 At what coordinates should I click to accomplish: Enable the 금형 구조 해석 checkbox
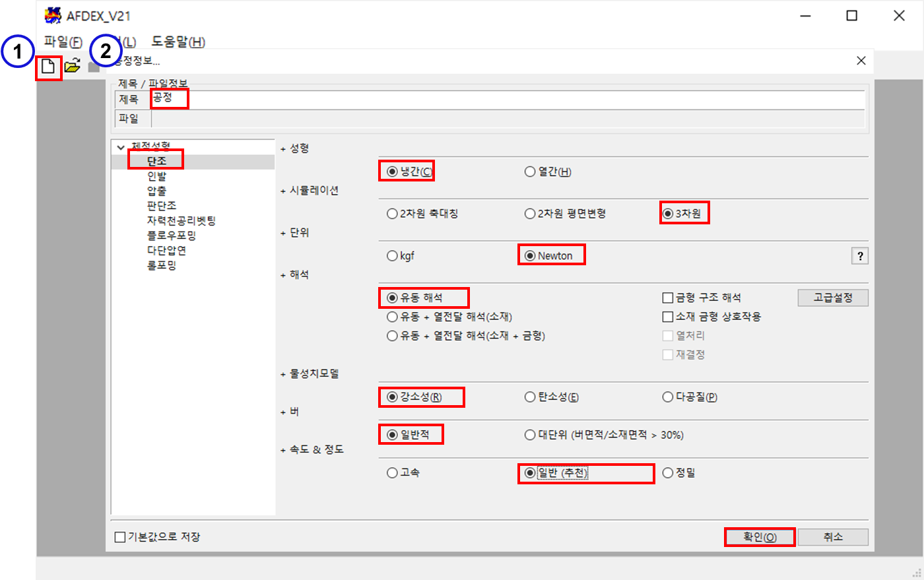[668, 298]
